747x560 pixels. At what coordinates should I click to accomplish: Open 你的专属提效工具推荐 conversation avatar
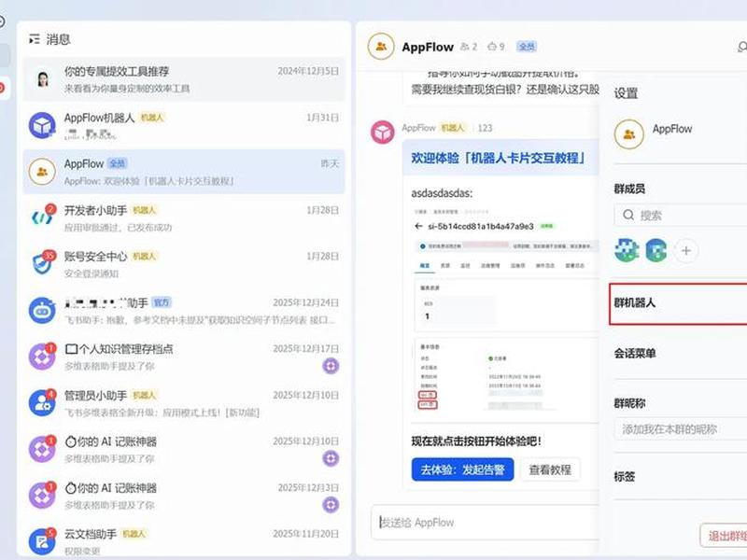click(42, 79)
